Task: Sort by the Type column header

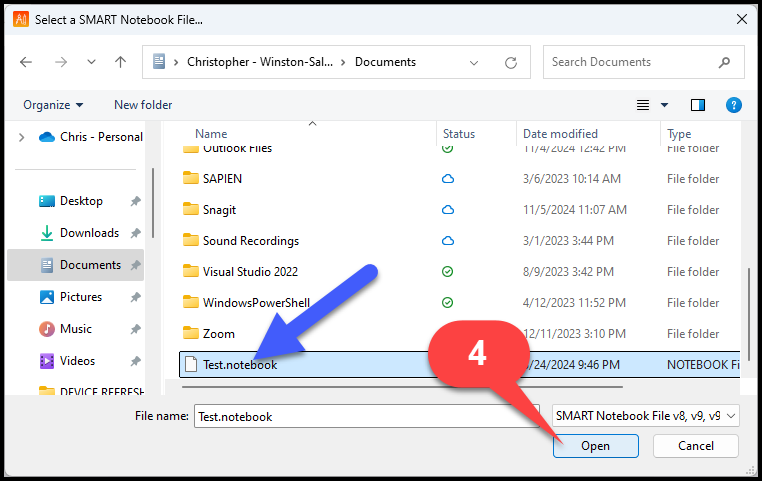Action: 679,134
